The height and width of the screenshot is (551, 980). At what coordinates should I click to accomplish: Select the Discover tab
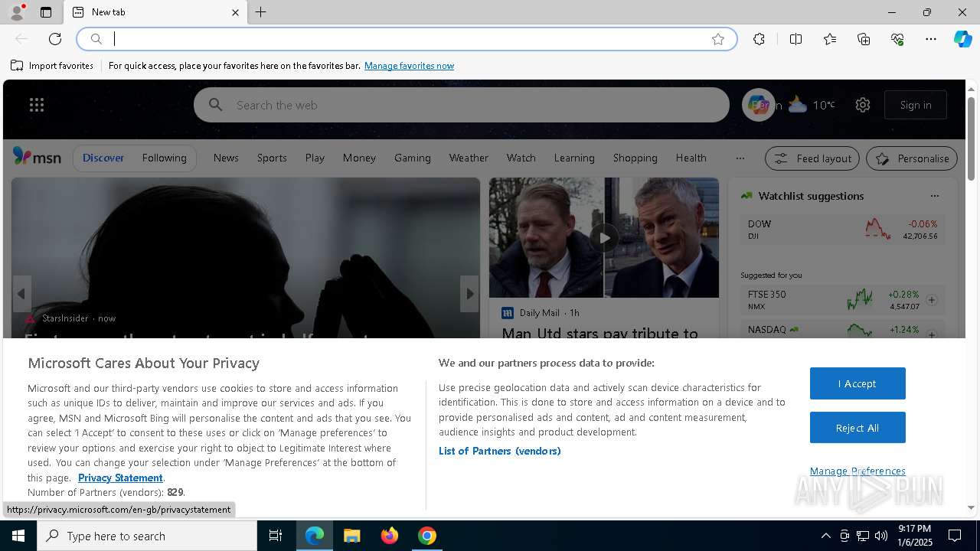(103, 158)
